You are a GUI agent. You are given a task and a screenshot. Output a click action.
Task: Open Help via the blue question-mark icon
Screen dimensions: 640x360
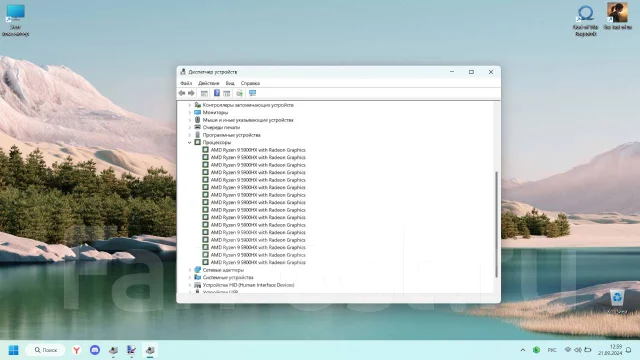(217, 93)
